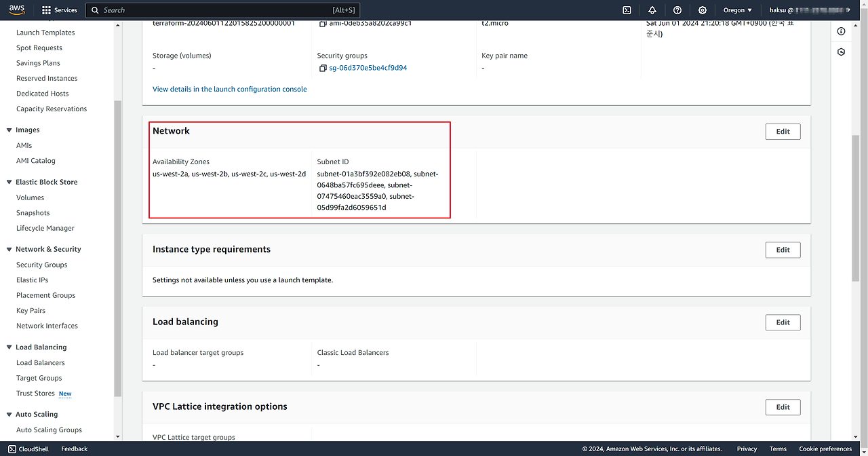This screenshot has height=456, width=868.
Task: Open the Services grid menu
Action: coord(59,10)
